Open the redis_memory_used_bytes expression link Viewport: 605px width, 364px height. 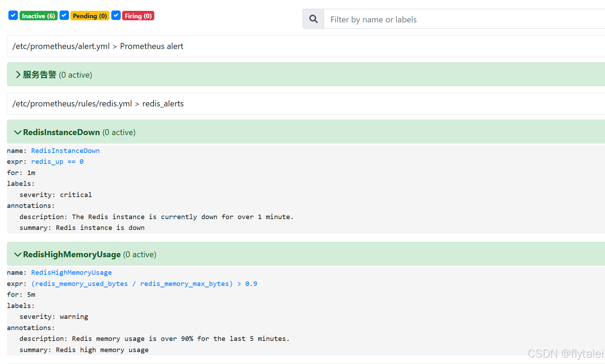click(144, 283)
